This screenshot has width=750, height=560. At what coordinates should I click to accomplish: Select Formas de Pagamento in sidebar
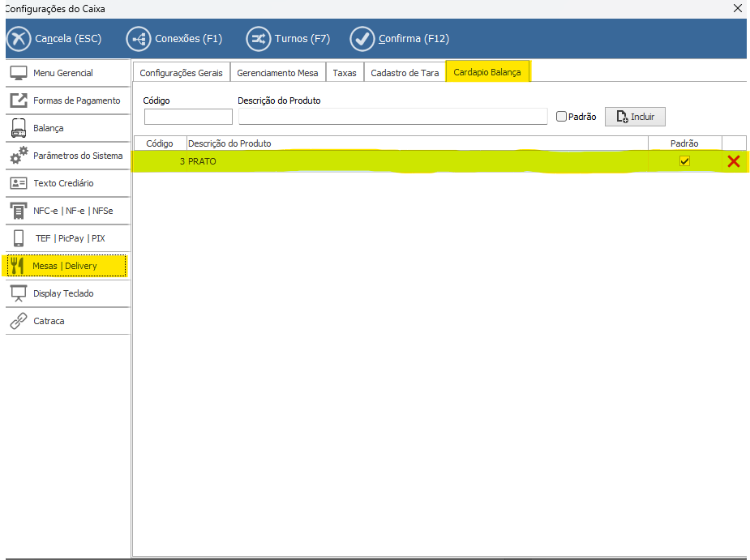click(x=76, y=100)
